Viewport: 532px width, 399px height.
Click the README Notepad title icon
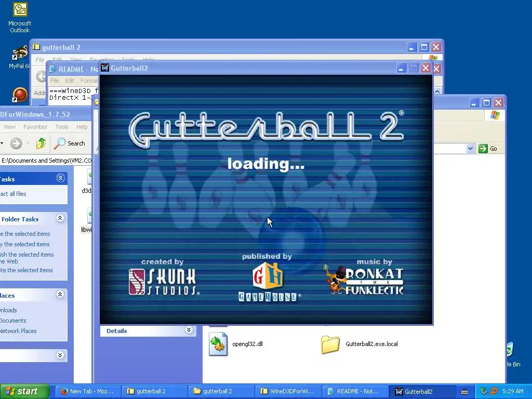pos(52,69)
